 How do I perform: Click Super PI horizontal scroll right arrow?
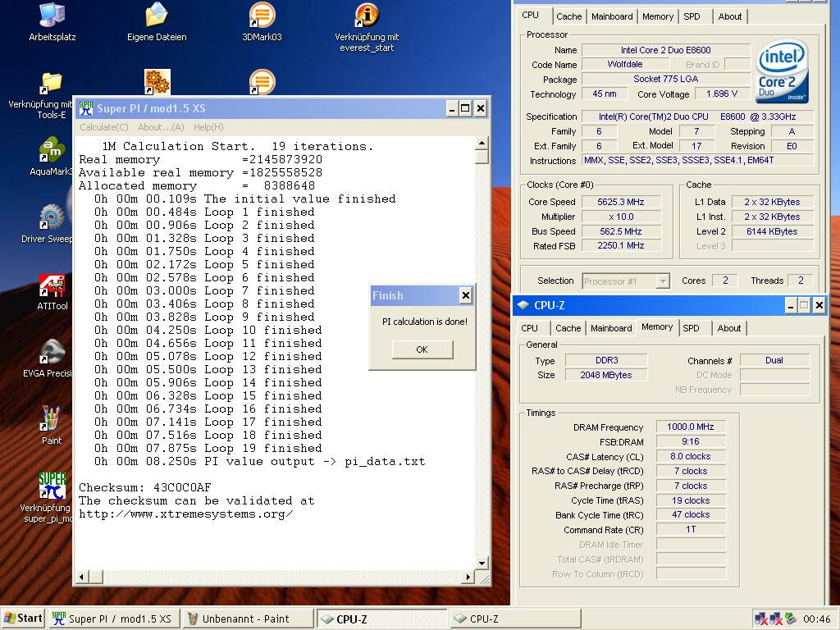click(468, 577)
